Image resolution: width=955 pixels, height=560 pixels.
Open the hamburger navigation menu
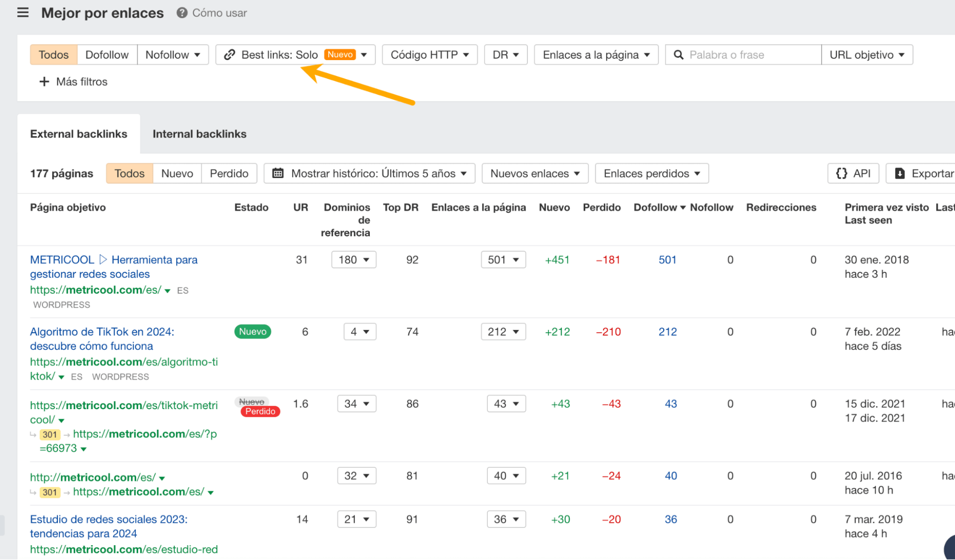point(22,13)
